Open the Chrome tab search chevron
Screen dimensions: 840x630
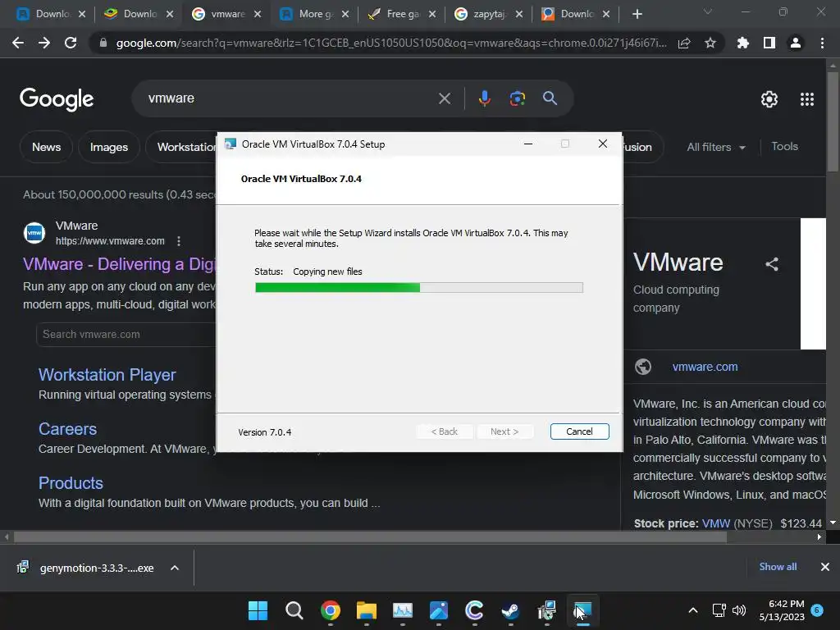pos(708,11)
